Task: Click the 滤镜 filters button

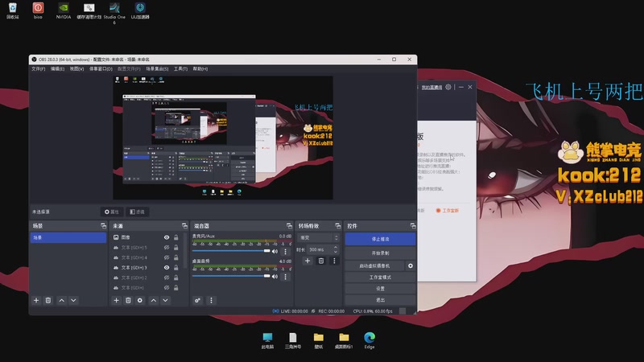Action: 137,212
